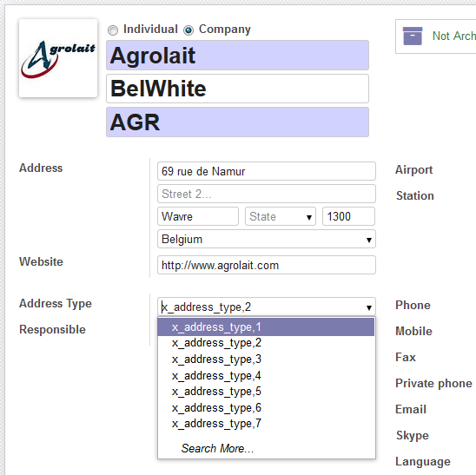Click the 1300 zip code field
This screenshot has width=476, height=475.
348,216
